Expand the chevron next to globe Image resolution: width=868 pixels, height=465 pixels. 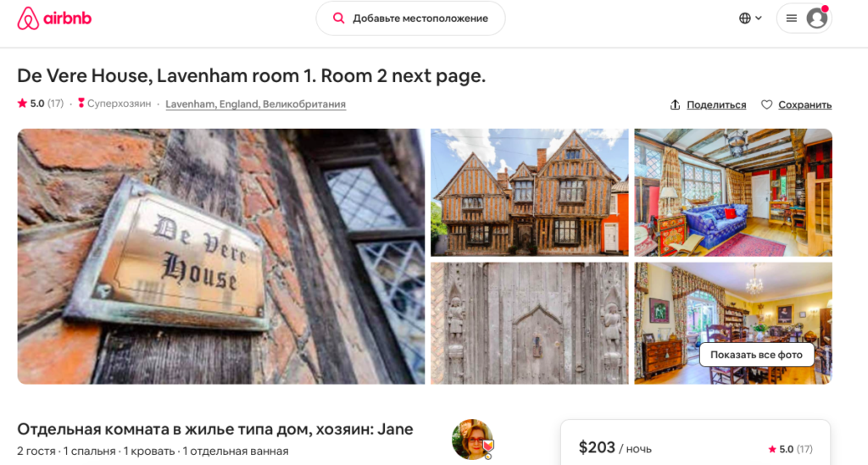(x=759, y=19)
